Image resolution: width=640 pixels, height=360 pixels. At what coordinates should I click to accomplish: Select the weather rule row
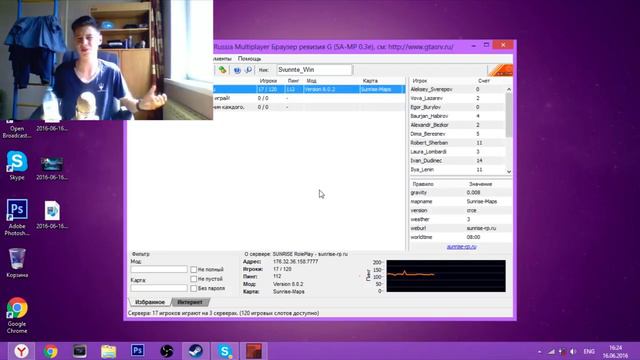461,220
